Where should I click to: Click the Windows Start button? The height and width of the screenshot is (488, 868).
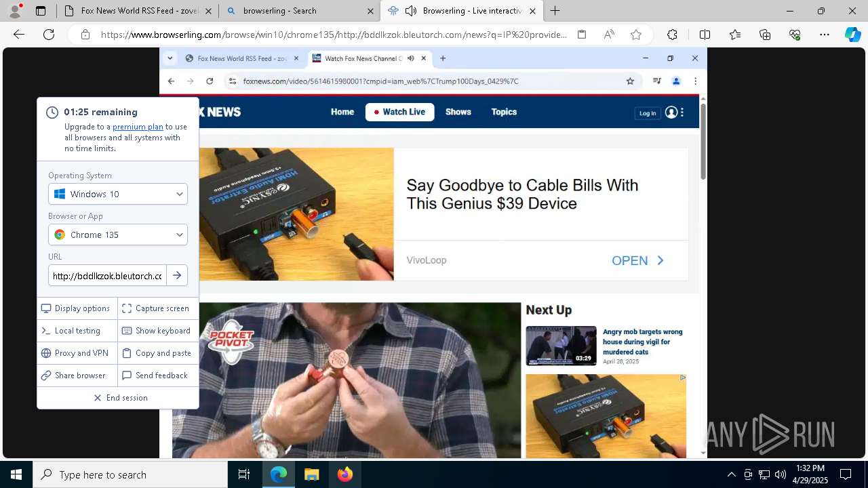(16, 474)
